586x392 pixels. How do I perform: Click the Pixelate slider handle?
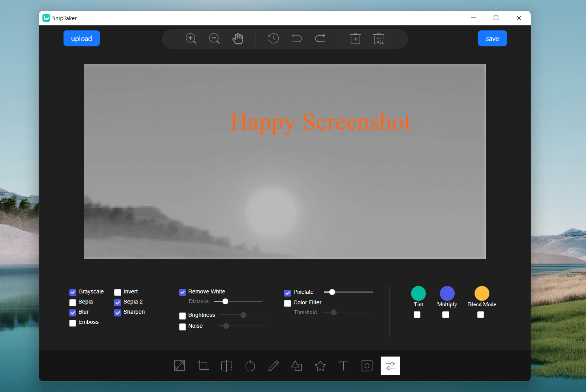click(x=332, y=292)
